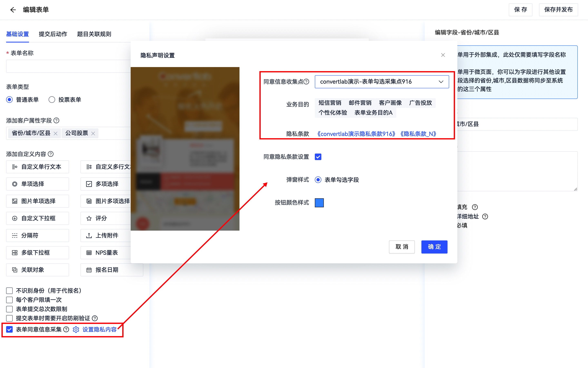Switch to 提交后动作 tab
The image size is (588, 368).
pyautogui.click(x=53, y=34)
